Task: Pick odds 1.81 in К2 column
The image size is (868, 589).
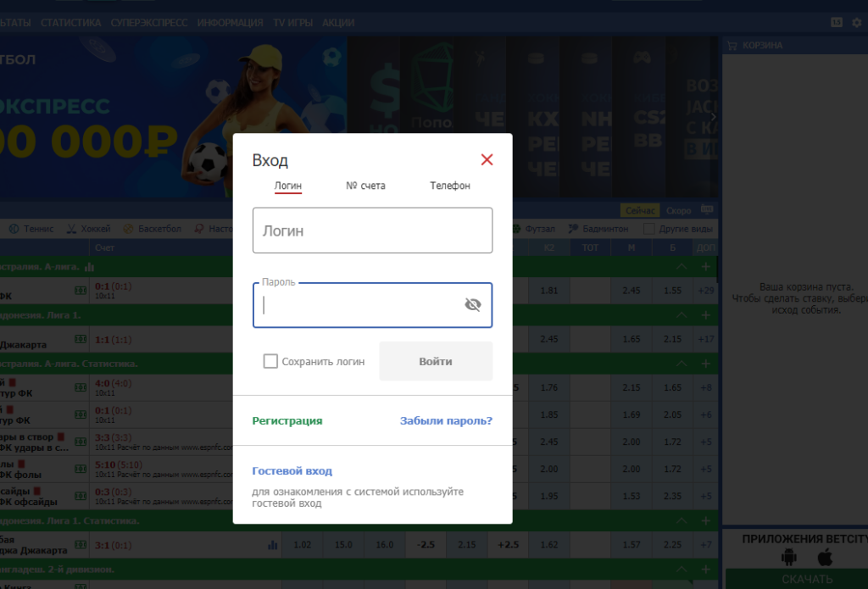Action: (x=549, y=291)
